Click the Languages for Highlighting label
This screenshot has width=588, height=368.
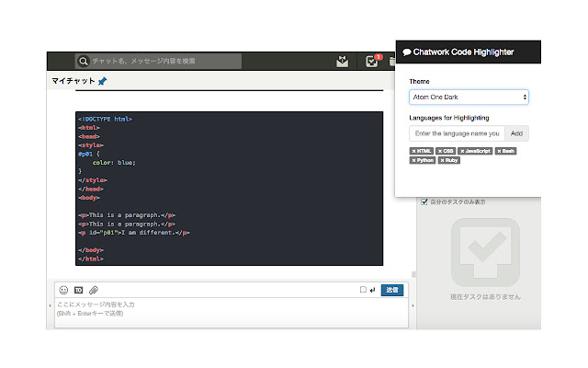(x=449, y=118)
